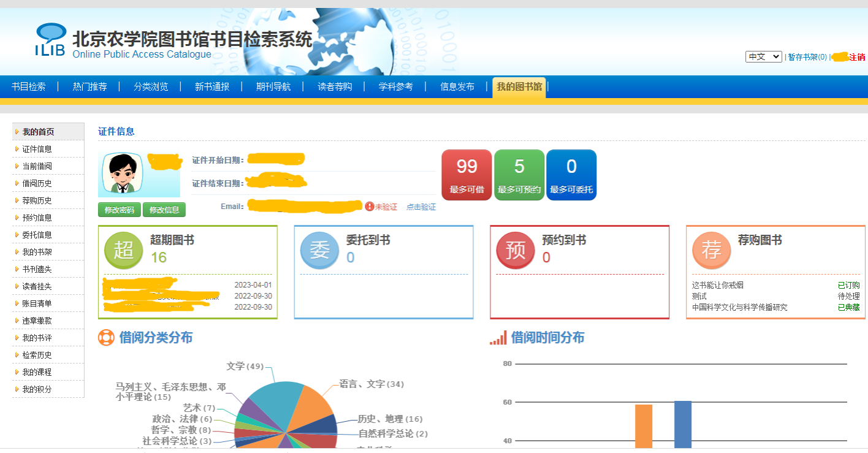This screenshot has width=868, height=453.
Task: Click the 点击验证 email link
Action: point(421,207)
